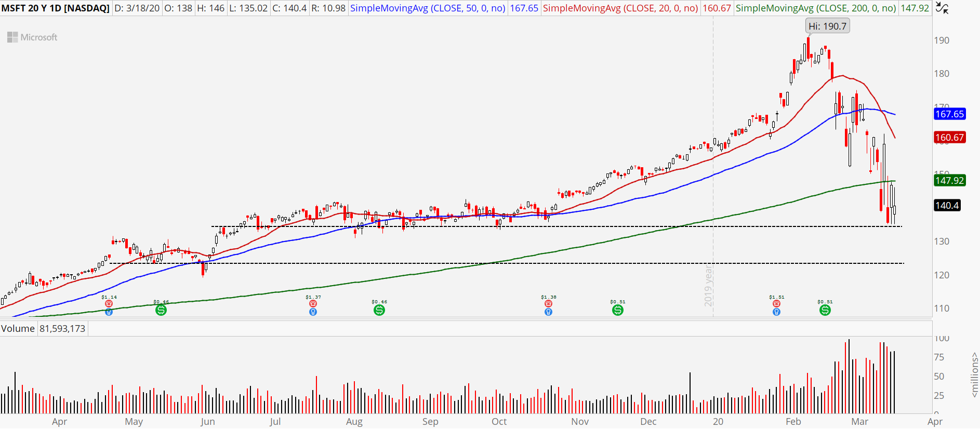Click the '81,593,173' volume value
Screen dimensions: 980x429
pyautogui.click(x=62, y=329)
